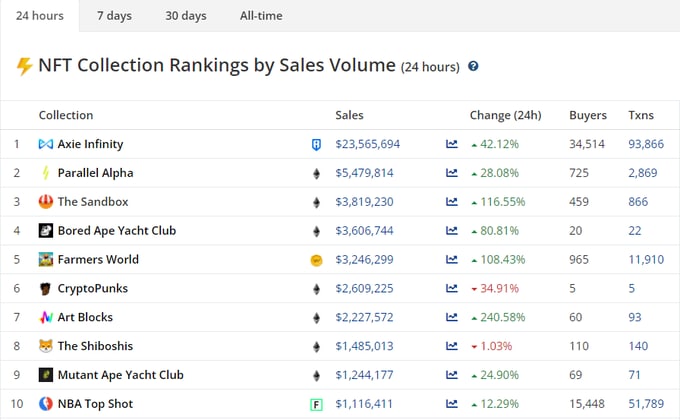Click the WAX blockchain icon for Farmers World
The image size is (680, 420).
(317, 260)
